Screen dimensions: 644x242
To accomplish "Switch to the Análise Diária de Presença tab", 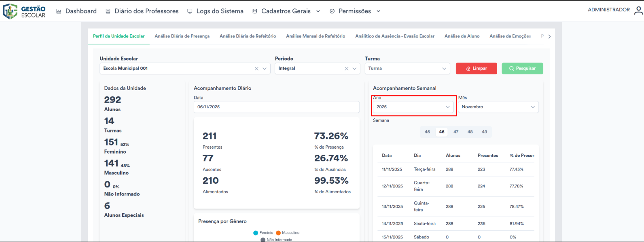I will click(x=182, y=36).
